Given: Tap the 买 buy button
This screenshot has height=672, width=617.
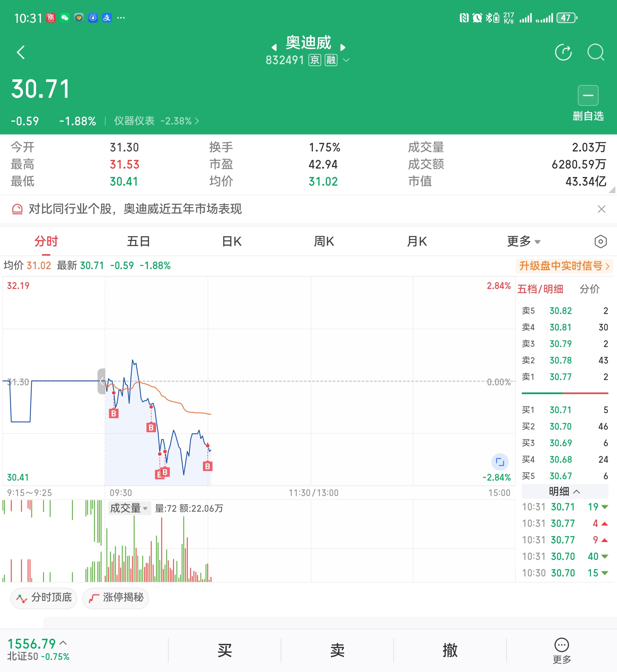Looking at the screenshot, I should pyautogui.click(x=224, y=650).
